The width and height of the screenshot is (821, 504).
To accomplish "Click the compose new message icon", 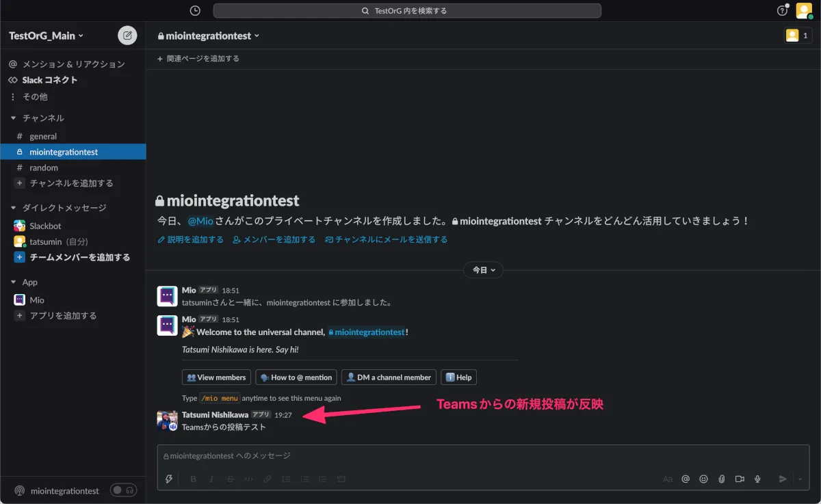I will (x=127, y=36).
